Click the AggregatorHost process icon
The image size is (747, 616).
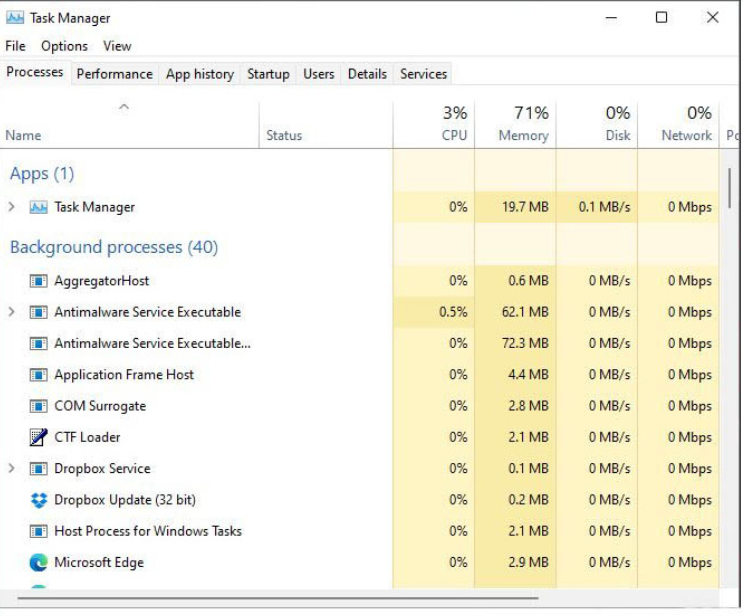tap(39, 281)
